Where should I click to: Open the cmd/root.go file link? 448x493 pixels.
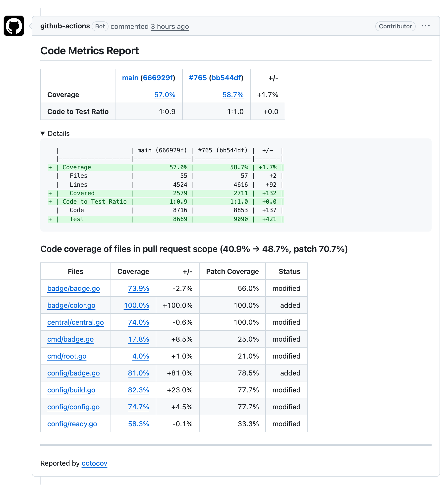coord(67,356)
